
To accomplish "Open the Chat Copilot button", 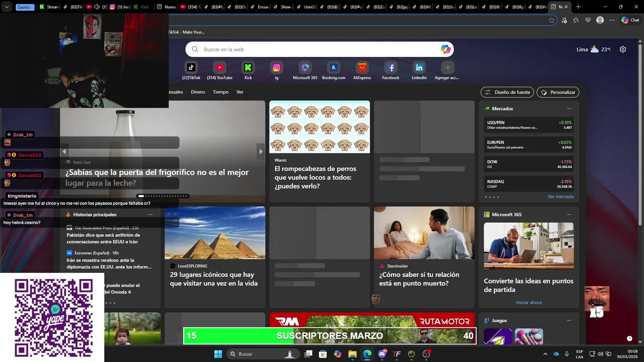I will (631, 20).
